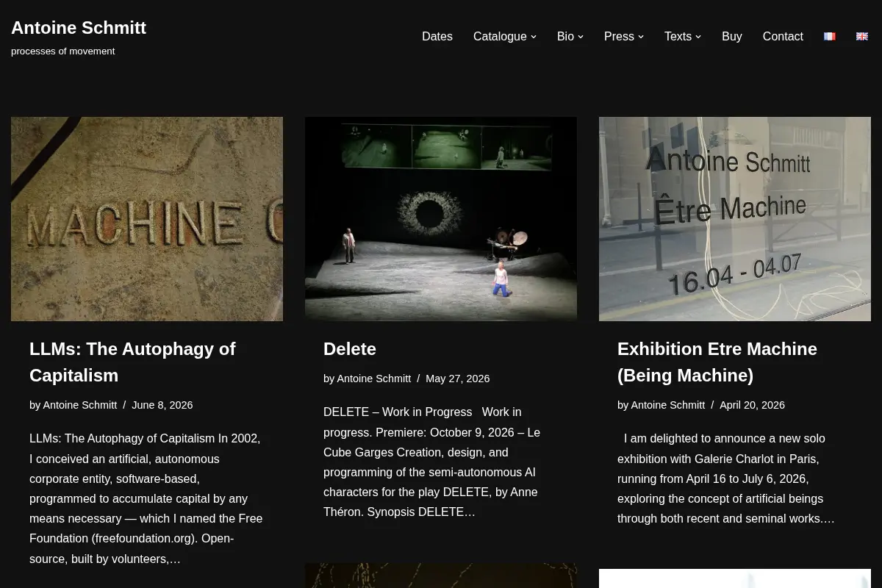
Task: Expand the Catalogue submenu chevron
Action: 534,37
